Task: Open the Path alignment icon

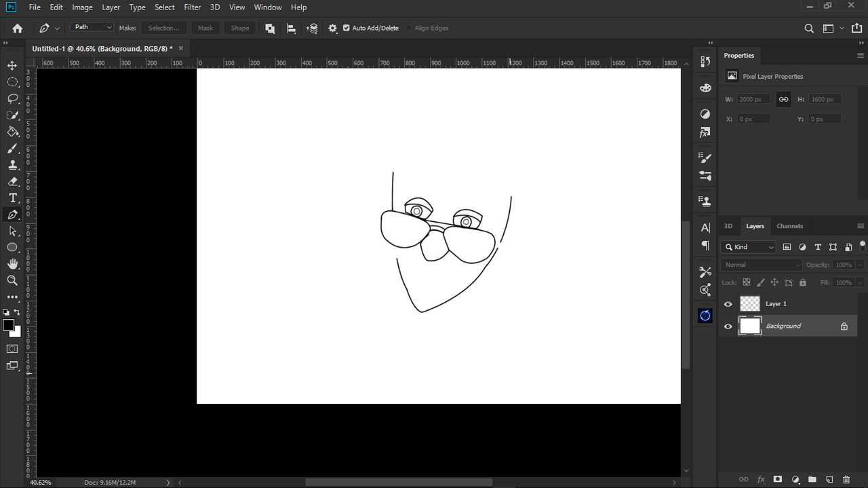Action: pos(291,28)
